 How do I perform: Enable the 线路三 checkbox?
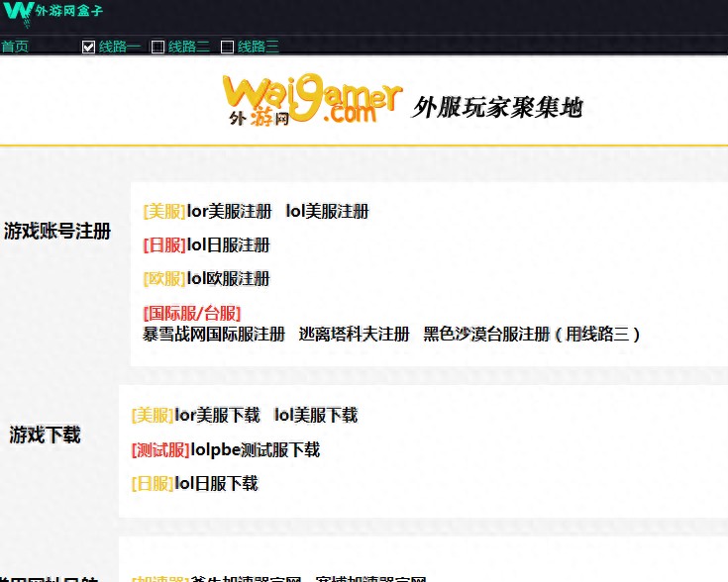point(227,47)
